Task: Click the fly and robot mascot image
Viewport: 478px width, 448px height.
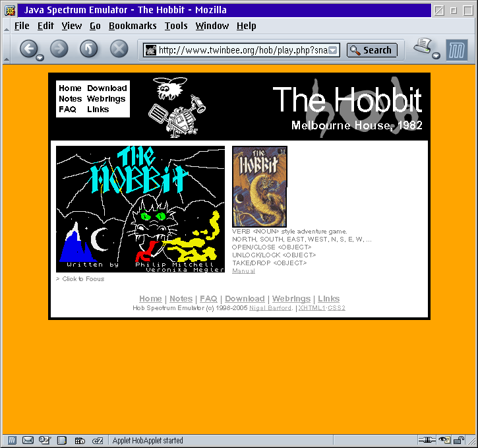Action: tap(177, 107)
